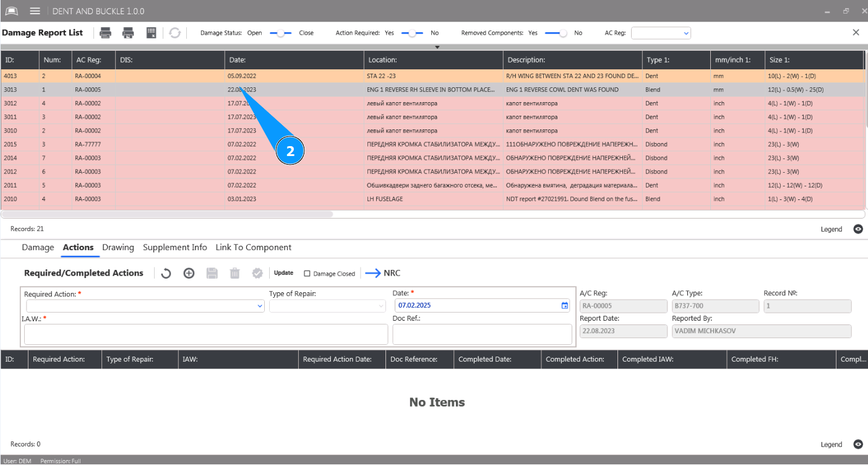The image size is (868, 465).
Task: Click the Required Action Date column header
Action: click(x=342, y=359)
